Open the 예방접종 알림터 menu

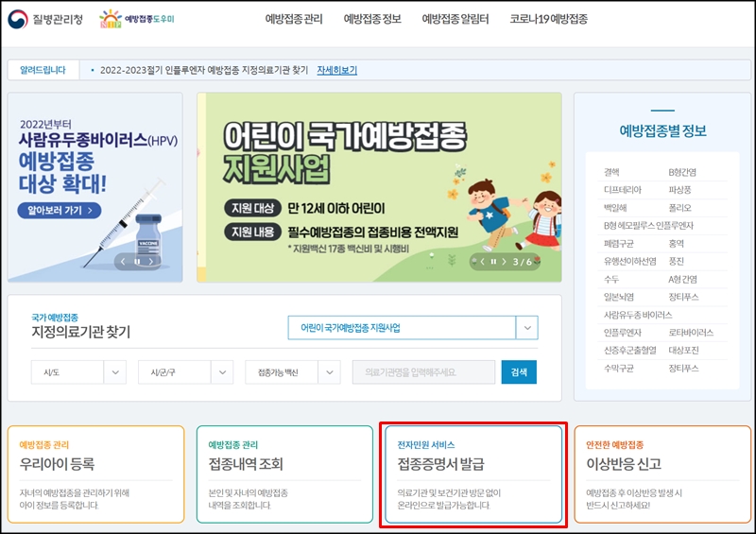click(455, 19)
